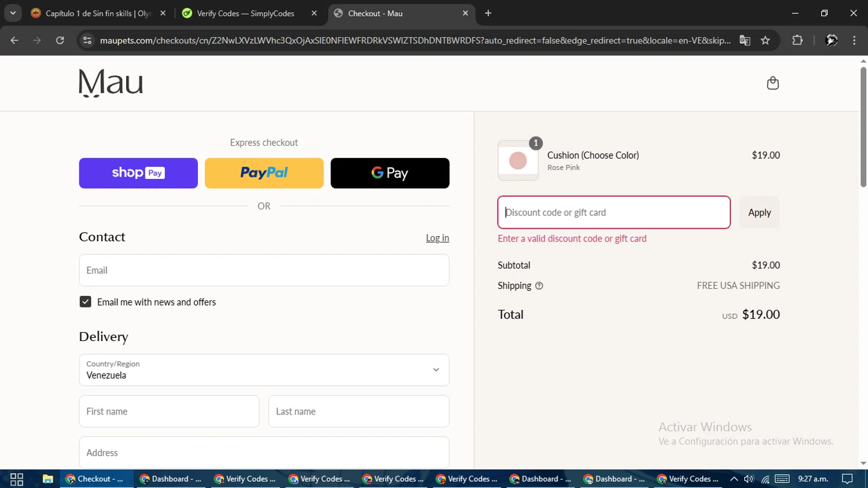Open the network Wi-Fi tray icon

(765, 479)
